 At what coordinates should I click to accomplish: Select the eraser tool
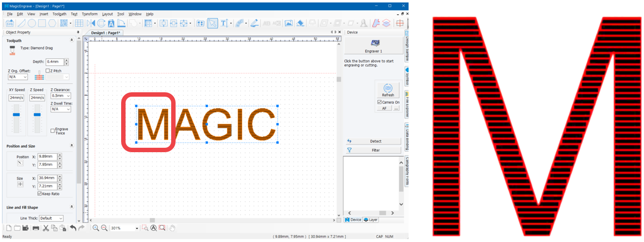pyautogui.click(x=300, y=23)
